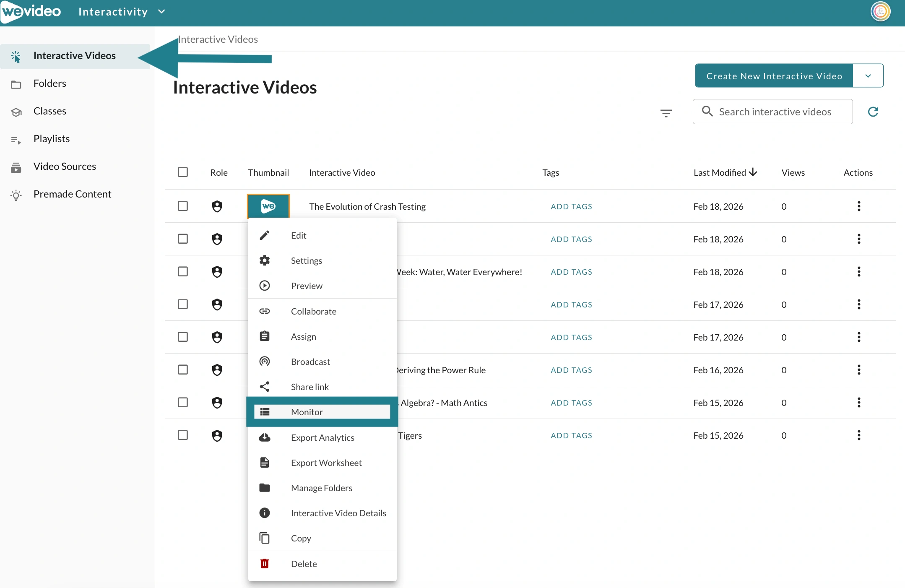Open Interactive Video Details menu item
Viewport: 905px width, 588px height.
322,513
